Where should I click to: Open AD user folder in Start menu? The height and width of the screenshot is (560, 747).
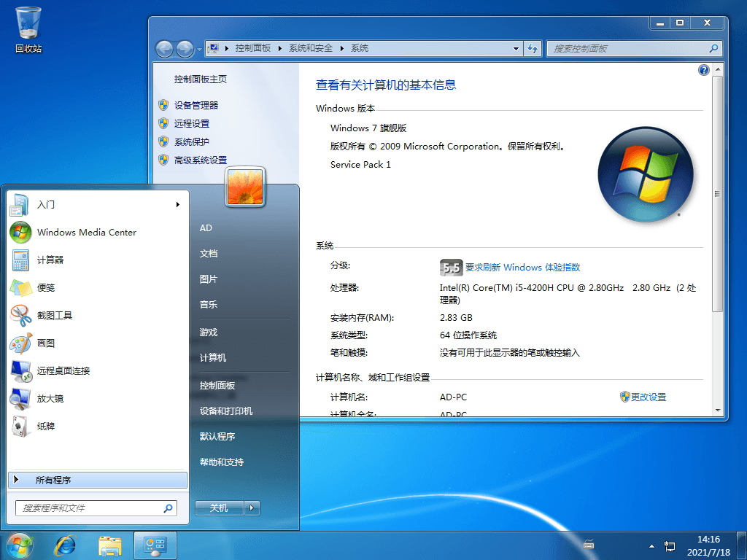click(x=206, y=228)
